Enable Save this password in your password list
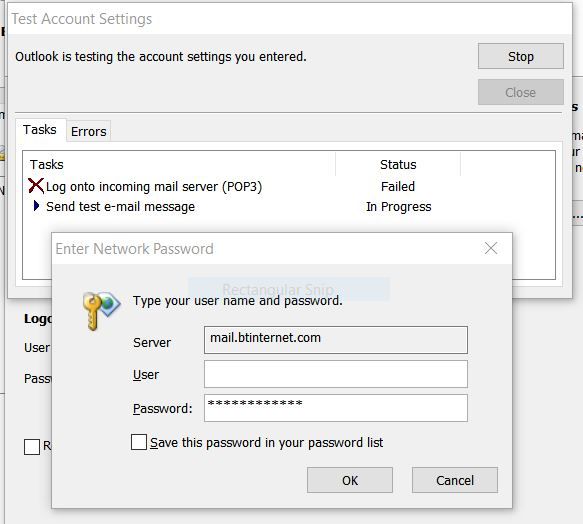The width and height of the screenshot is (583, 524). [x=139, y=442]
